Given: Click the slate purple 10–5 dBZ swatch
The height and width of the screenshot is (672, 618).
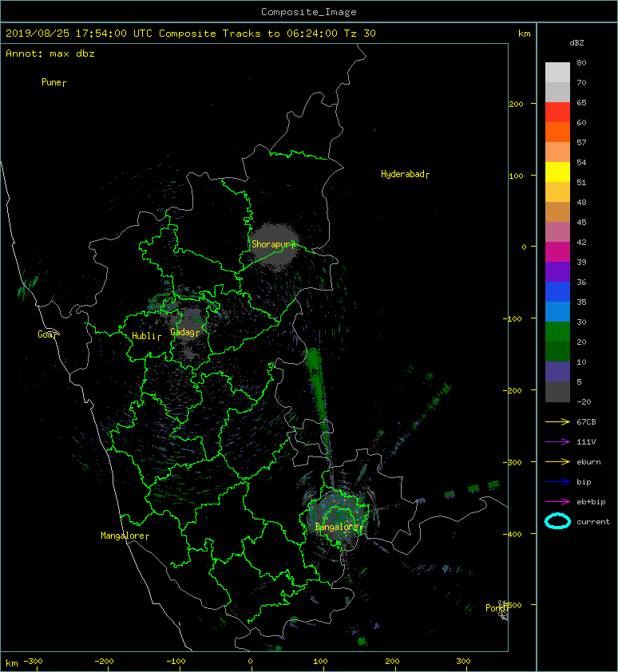Looking at the screenshot, I should tap(557, 371).
